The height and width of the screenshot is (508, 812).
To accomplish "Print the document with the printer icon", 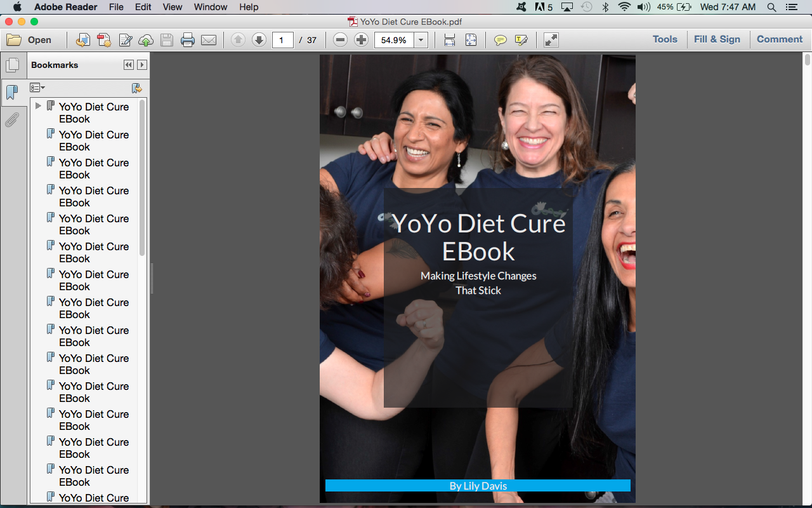I will (188, 41).
